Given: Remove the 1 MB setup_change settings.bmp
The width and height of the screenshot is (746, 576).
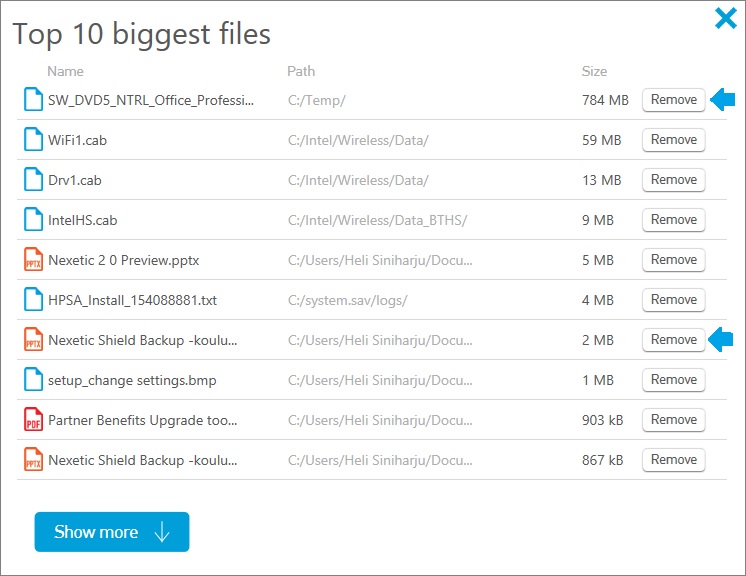Looking at the screenshot, I should (x=673, y=380).
